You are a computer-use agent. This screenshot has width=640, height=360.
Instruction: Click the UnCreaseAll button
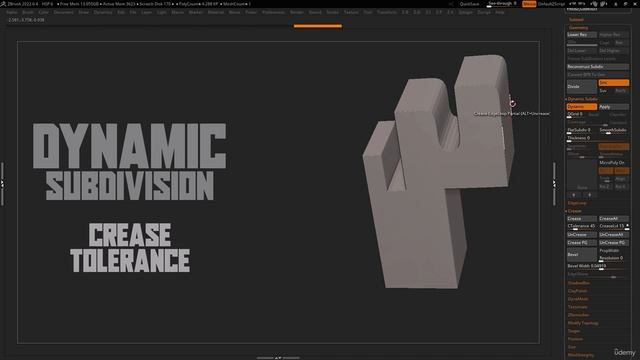click(x=613, y=235)
